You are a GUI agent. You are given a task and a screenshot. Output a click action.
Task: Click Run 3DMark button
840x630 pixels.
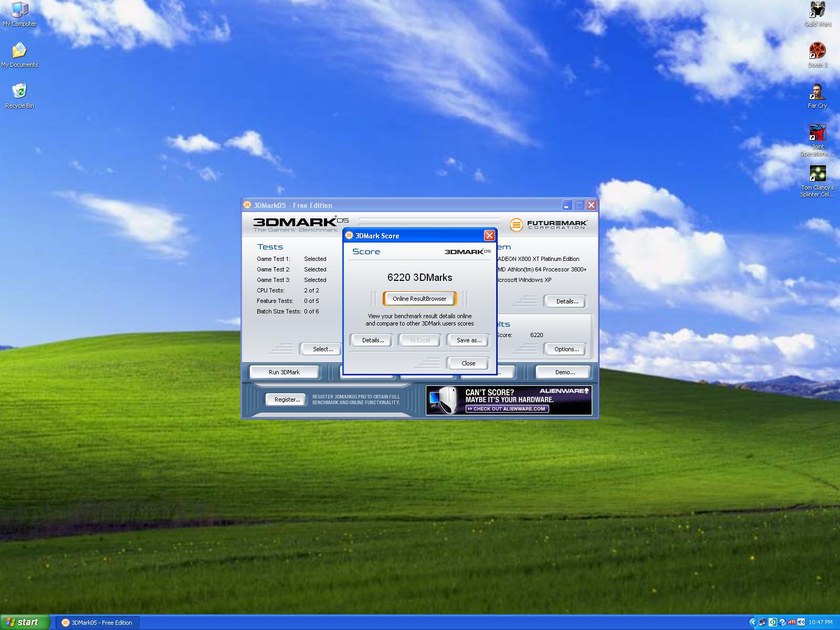(x=284, y=372)
